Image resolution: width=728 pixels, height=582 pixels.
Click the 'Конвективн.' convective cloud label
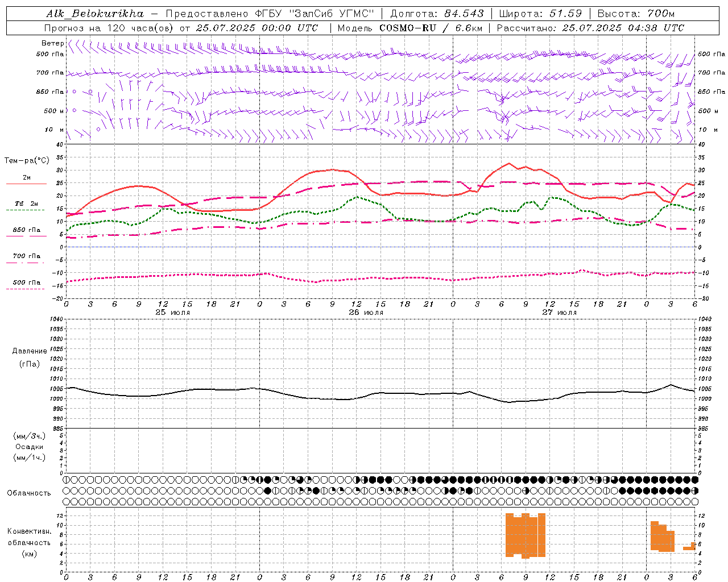[x=30, y=531]
